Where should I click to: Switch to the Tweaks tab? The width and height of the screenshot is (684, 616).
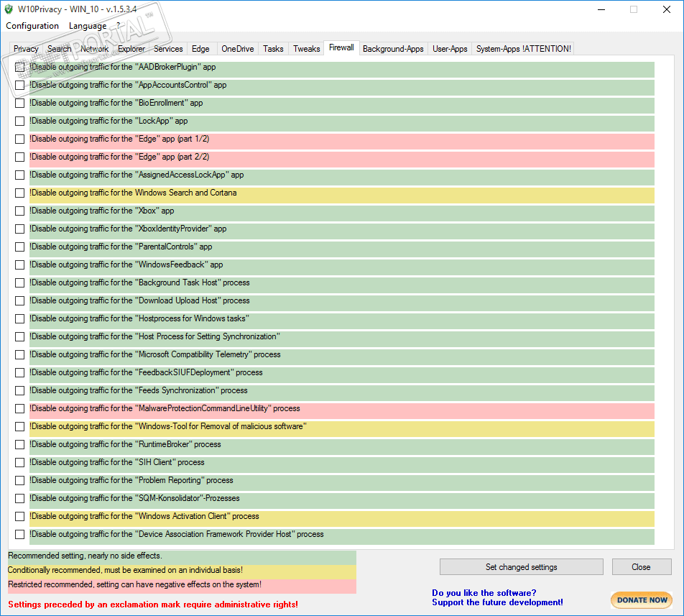point(306,49)
